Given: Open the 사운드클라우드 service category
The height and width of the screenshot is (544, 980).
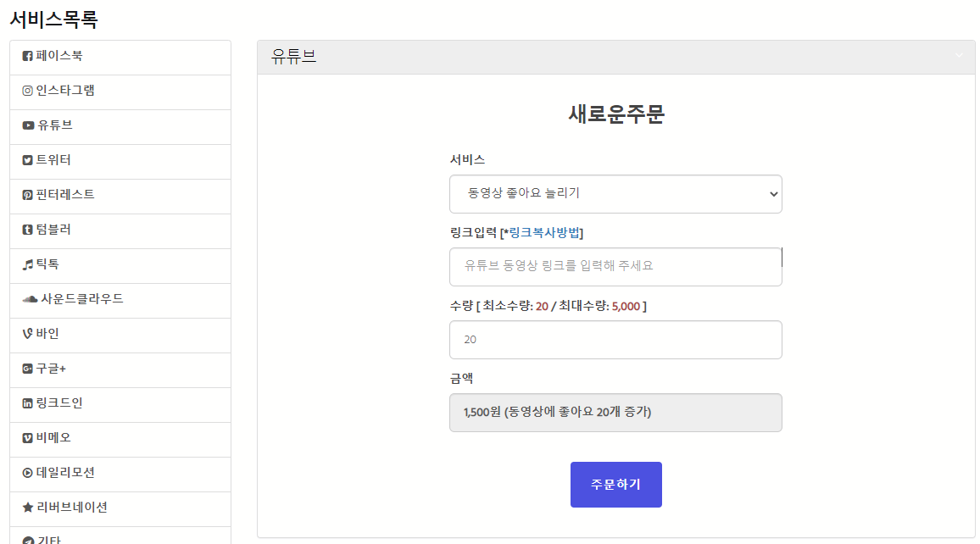Looking at the screenshot, I should point(120,301).
